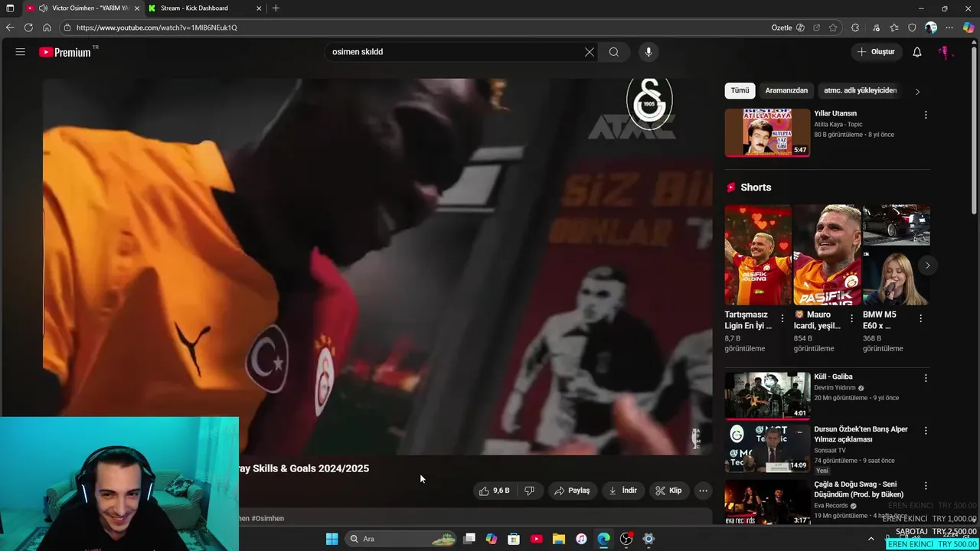Go back with the browser back arrow
Image resolution: width=980 pixels, height=551 pixels.
[x=10, y=28]
